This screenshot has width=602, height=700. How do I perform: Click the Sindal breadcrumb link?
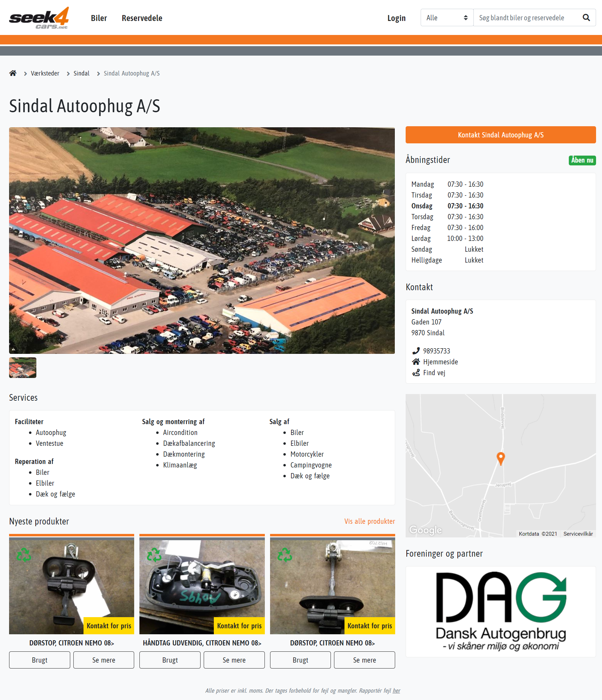point(81,73)
